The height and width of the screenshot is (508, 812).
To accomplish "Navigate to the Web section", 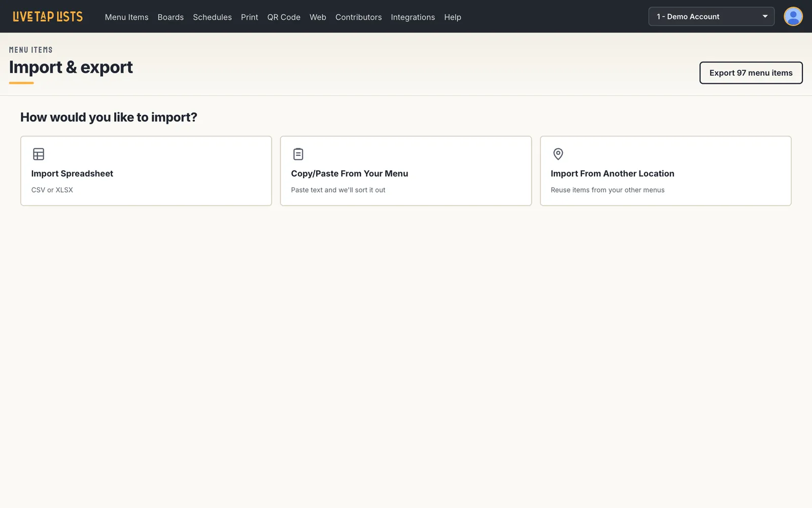I will [x=318, y=17].
